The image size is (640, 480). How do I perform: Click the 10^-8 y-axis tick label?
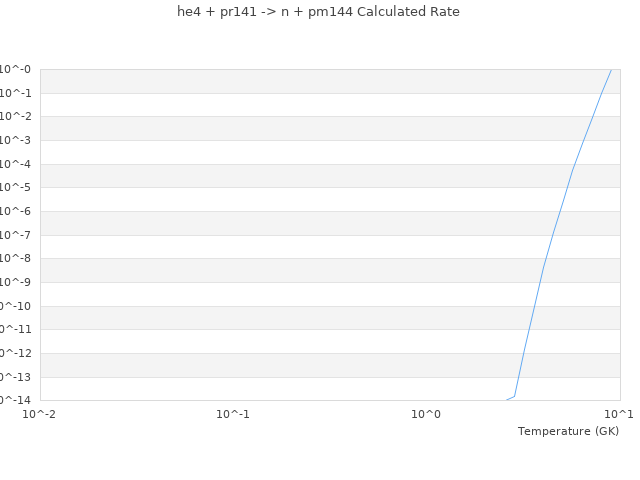click(16, 259)
